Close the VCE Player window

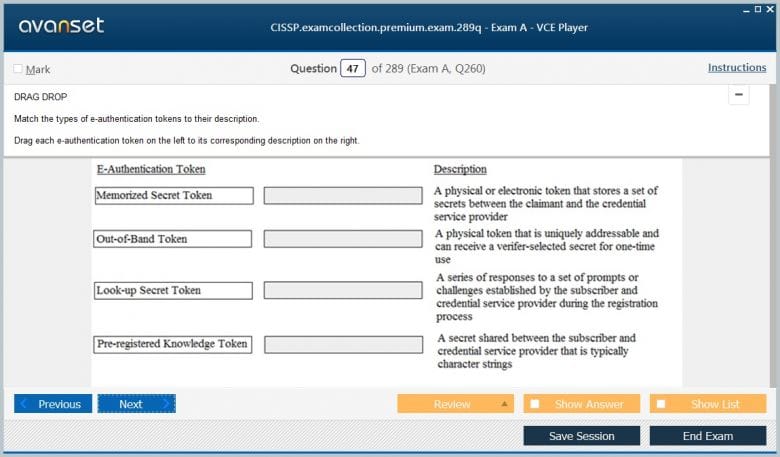(770, 8)
